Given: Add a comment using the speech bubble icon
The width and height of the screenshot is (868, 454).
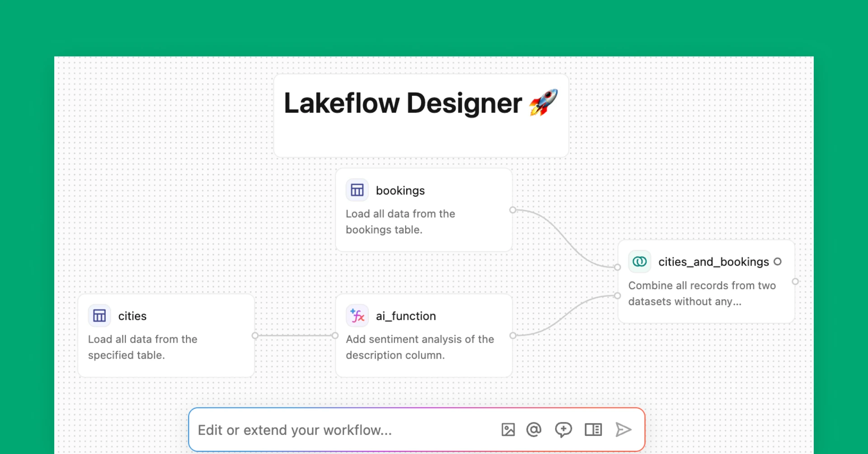Looking at the screenshot, I should pos(563,430).
